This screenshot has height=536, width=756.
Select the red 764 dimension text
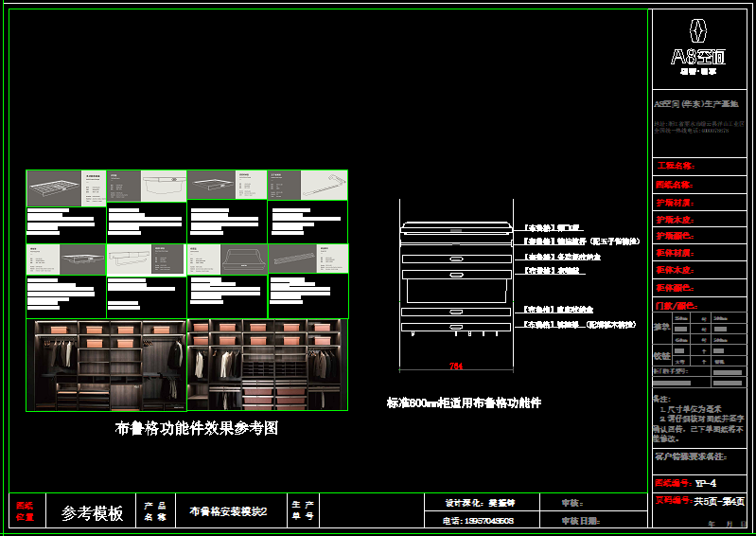point(455,365)
